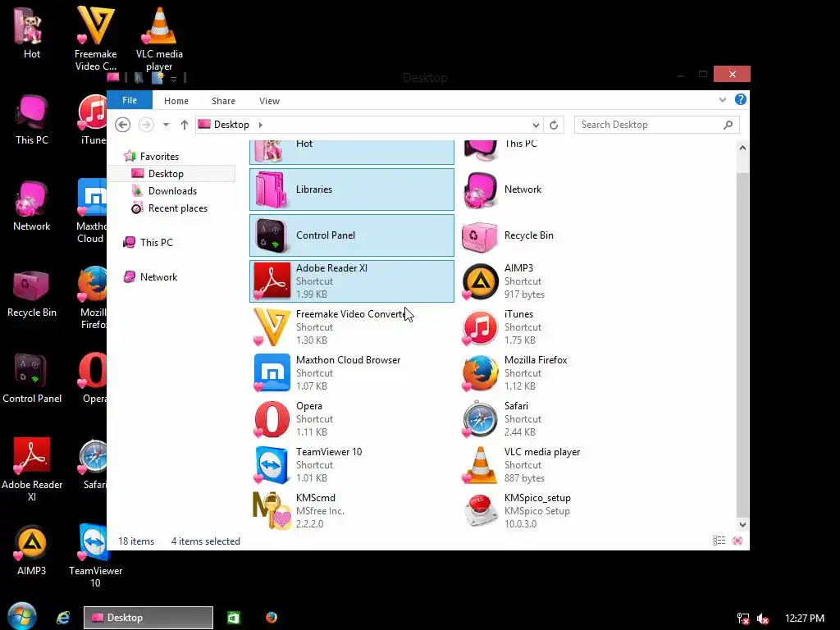Select Network item in file list
The width and height of the screenshot is (840, 630).
coord(559,189)
